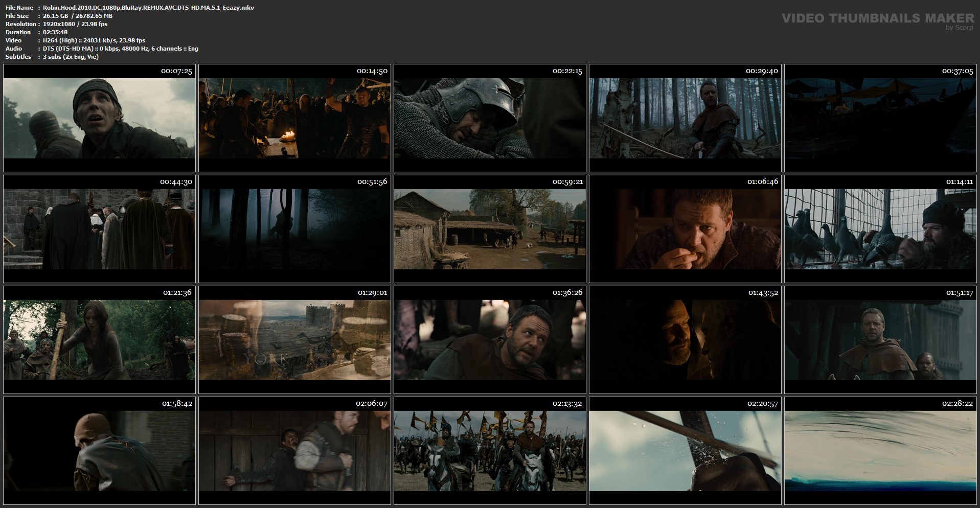980x508 pixels.
Task: Click the H264 video codec line
Action: coord(94,40)
